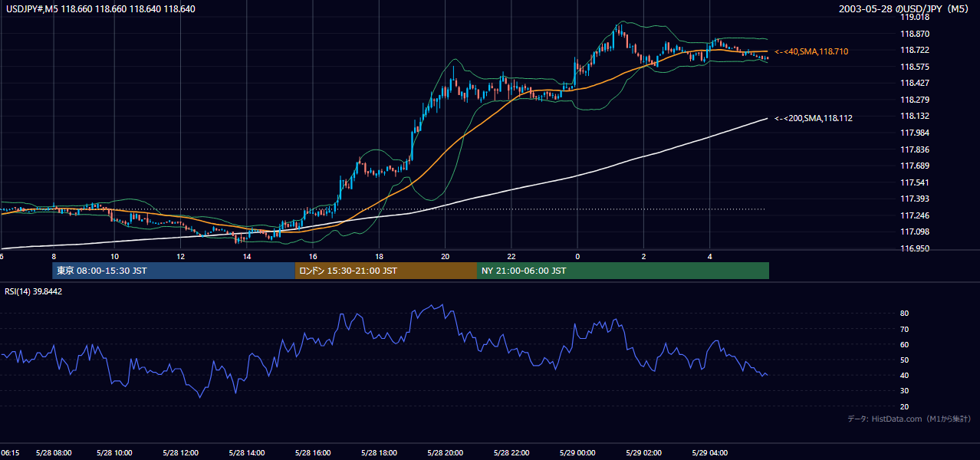This screenshot has width=980, height=460.
Task: Click price axis value 118.870
Action: [x=915, y=34]
